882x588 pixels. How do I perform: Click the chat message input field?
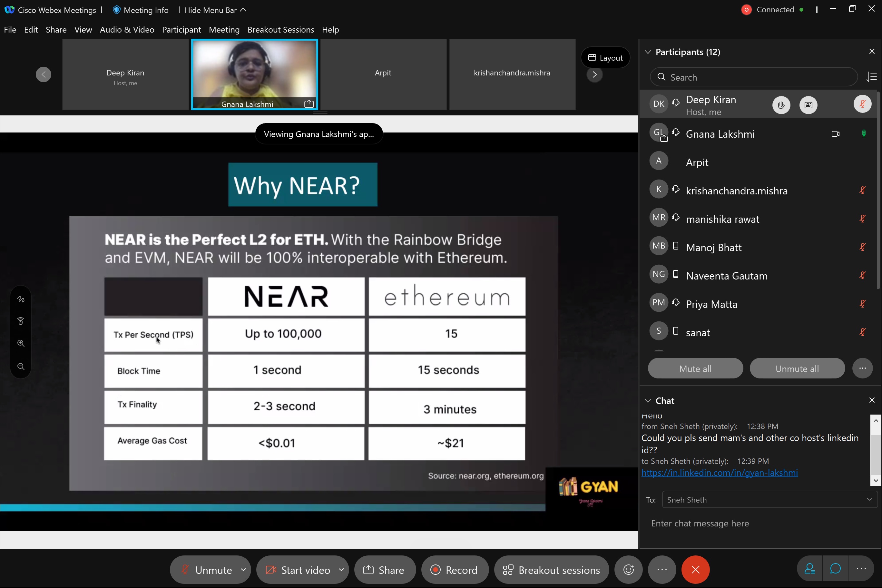[759, 523]
